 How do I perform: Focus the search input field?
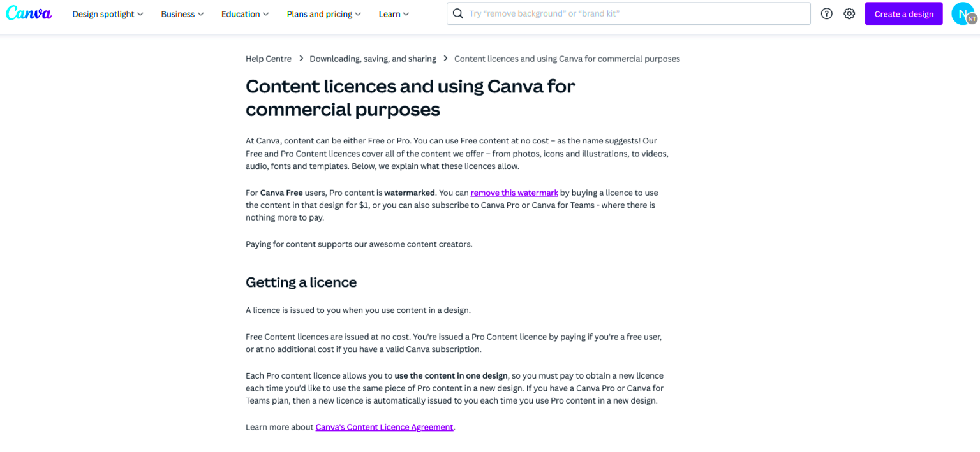tap(628, 13)
